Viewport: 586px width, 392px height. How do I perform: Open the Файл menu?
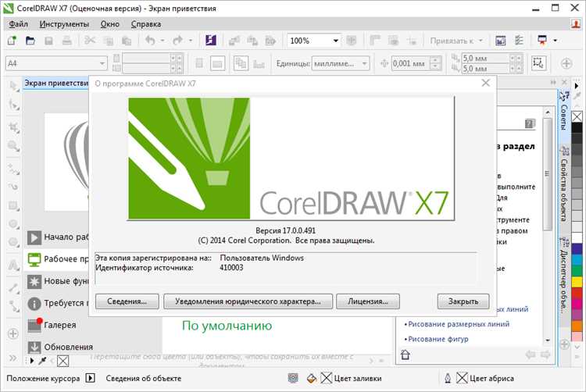pos(18,24)
